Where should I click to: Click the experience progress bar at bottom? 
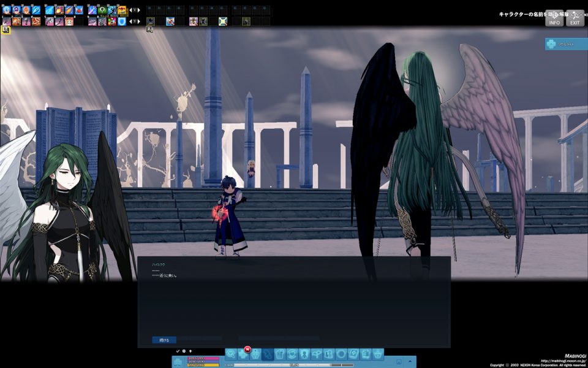tap(294, 365)
